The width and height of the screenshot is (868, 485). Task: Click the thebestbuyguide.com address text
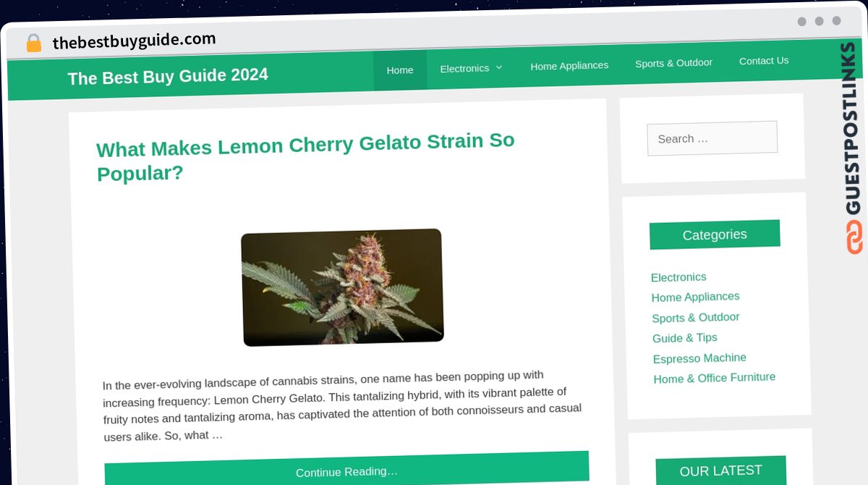(134, 41)
